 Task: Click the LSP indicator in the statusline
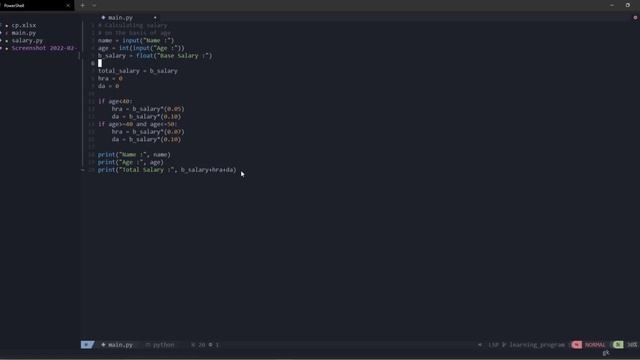pyautogui.click(x=493, y=345)
